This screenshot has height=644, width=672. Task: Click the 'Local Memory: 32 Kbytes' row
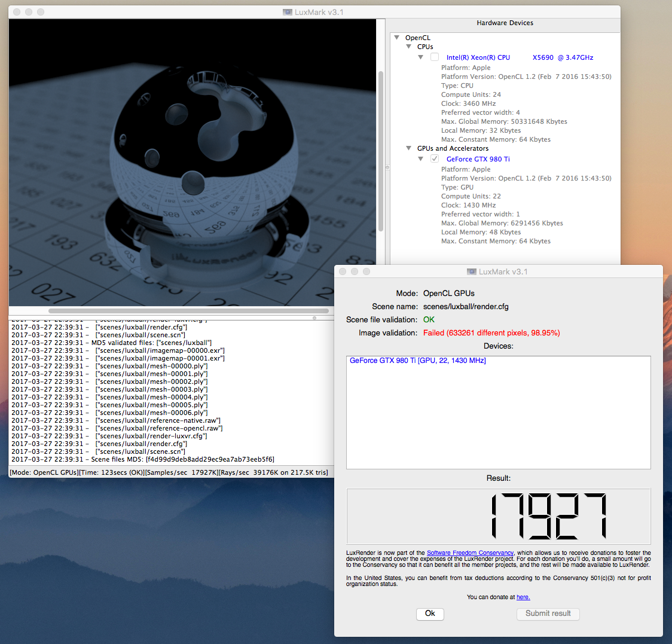click(x=481, y=131)
